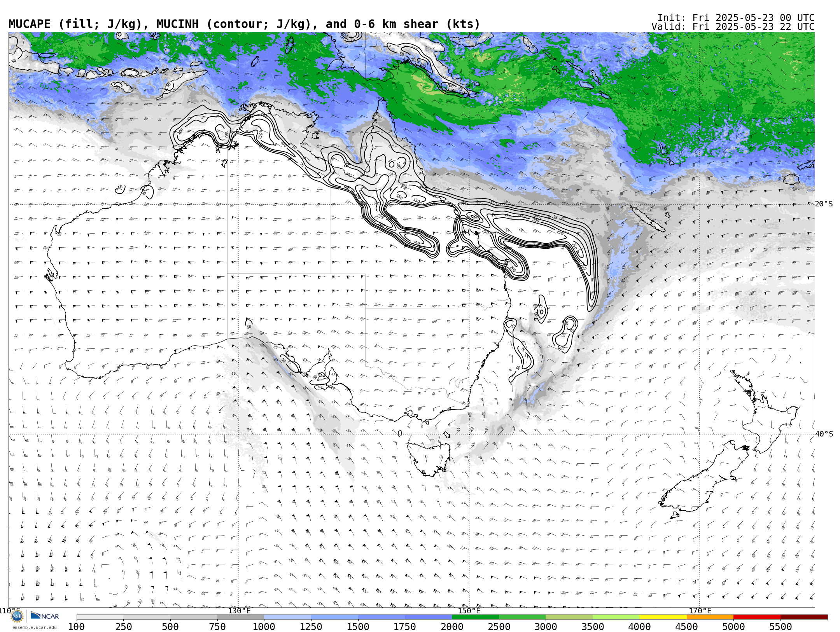Pick the blue 1250–1500 colorbar swatch
The height and width of the screenshot is (632, 840).
pyautogui.click(x=334, y=617)
